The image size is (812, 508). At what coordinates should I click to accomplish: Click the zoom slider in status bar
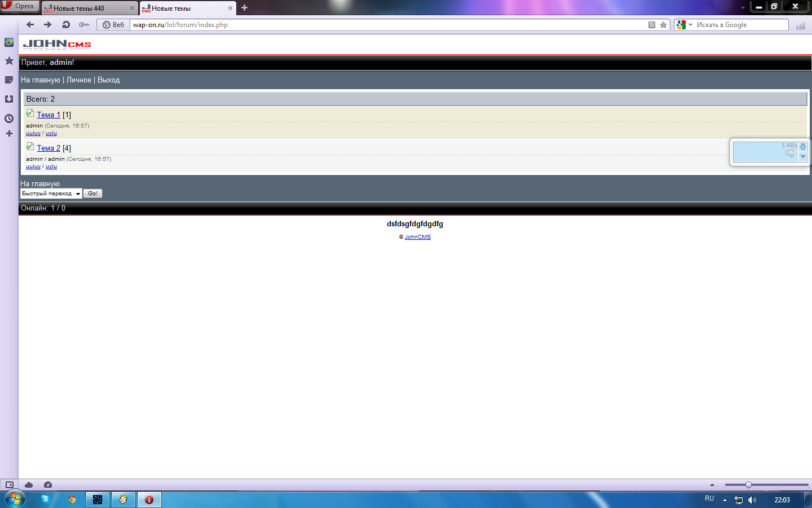767,485
